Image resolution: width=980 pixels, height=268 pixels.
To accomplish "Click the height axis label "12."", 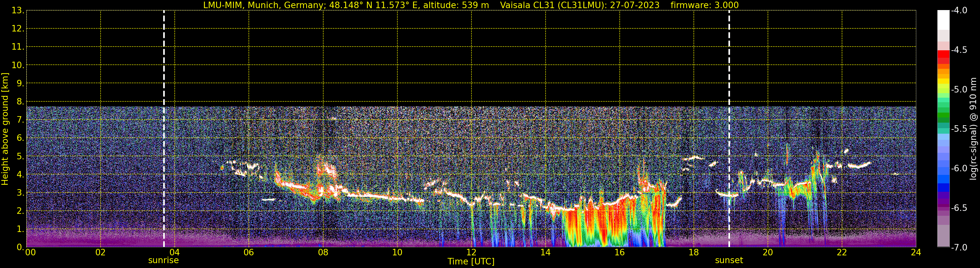I will (x=18, y=29).
